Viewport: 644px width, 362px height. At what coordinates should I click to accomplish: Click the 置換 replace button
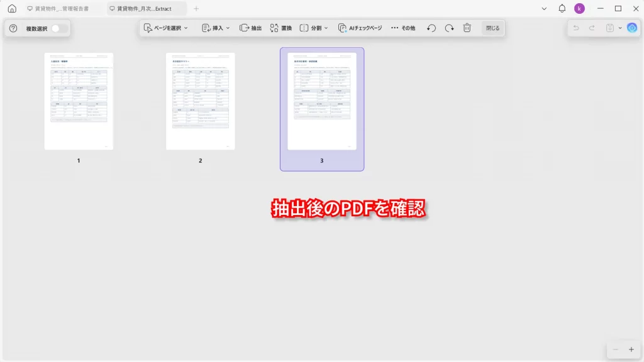click(x=281, y=28)
